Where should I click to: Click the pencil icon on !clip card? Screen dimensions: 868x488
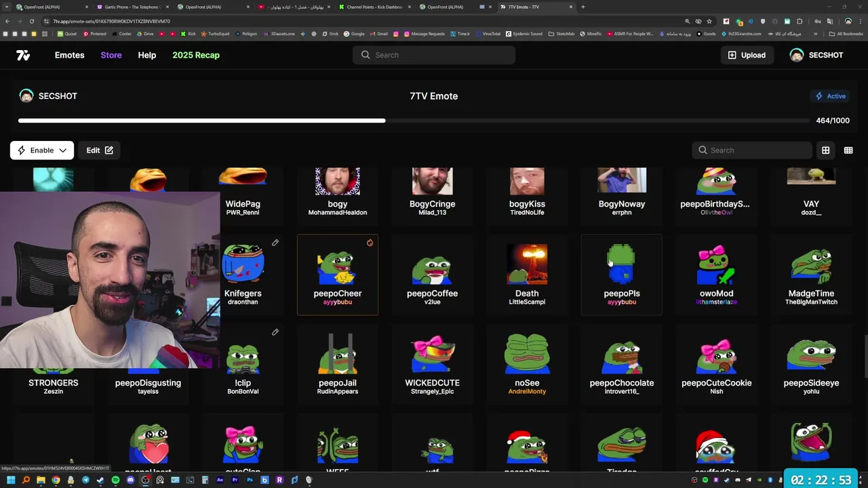point(275,332)
